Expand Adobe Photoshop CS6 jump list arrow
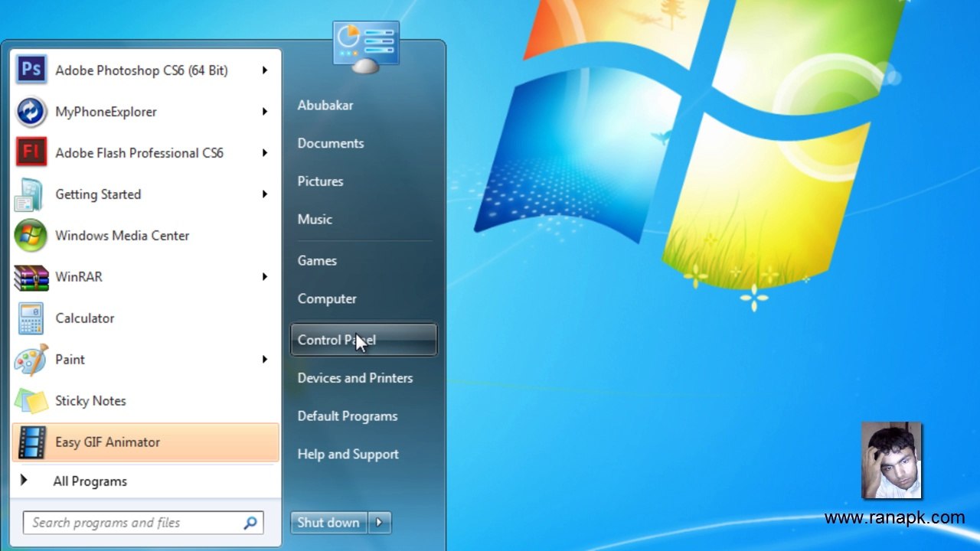The image size is (980, 551). coord(264,70)
